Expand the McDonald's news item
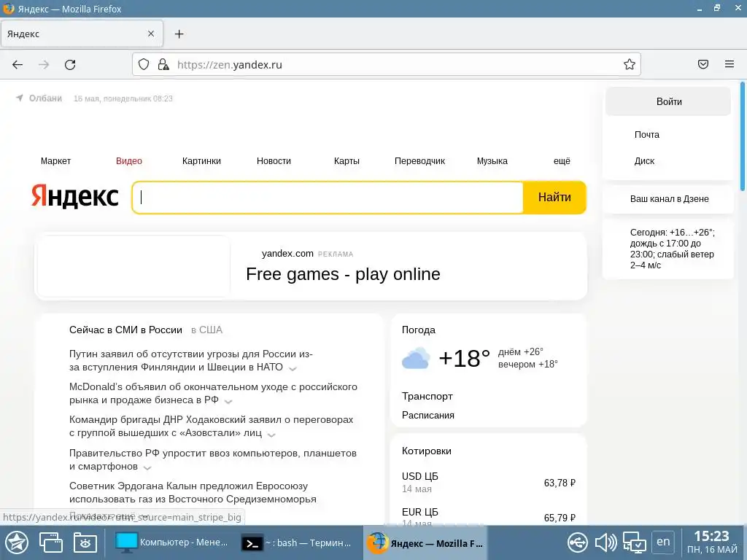 point(228,402)
